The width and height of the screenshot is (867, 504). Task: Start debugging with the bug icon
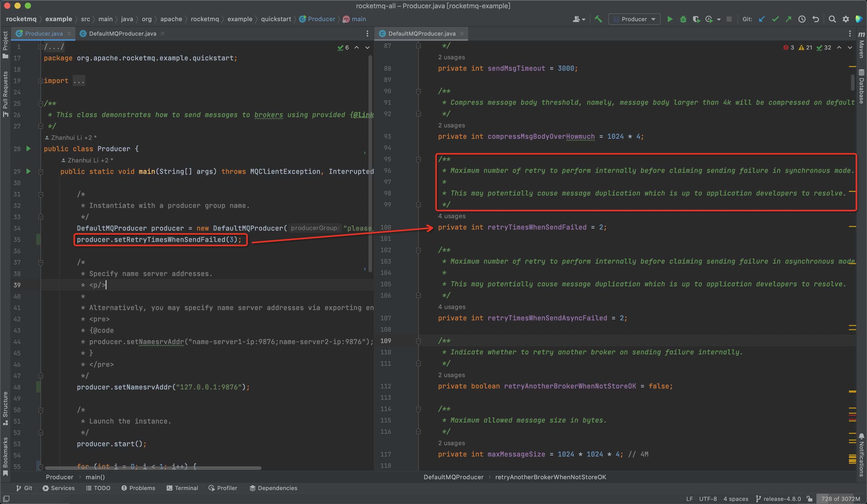(x=683, y=19)
